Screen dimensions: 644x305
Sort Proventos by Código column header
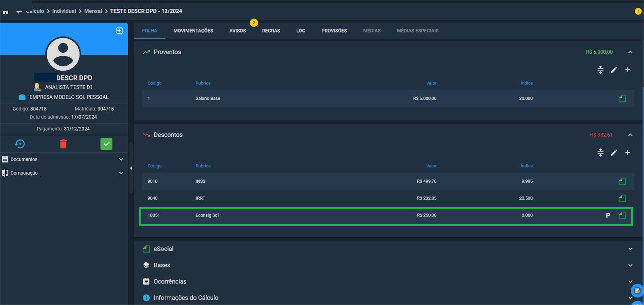pos(155,83)
